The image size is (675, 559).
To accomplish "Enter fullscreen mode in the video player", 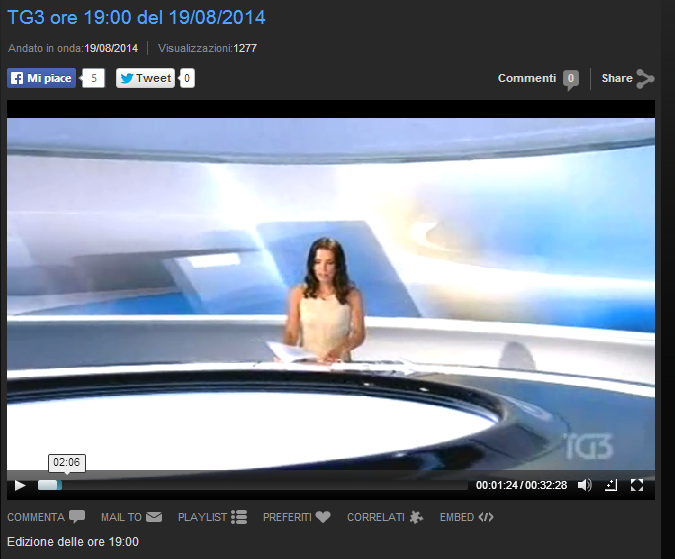I will 637,485.
